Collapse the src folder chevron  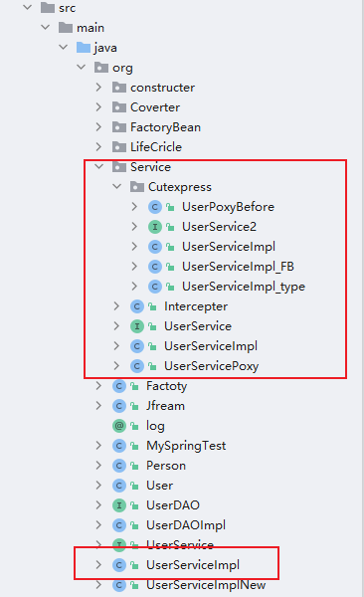(28, 7)
